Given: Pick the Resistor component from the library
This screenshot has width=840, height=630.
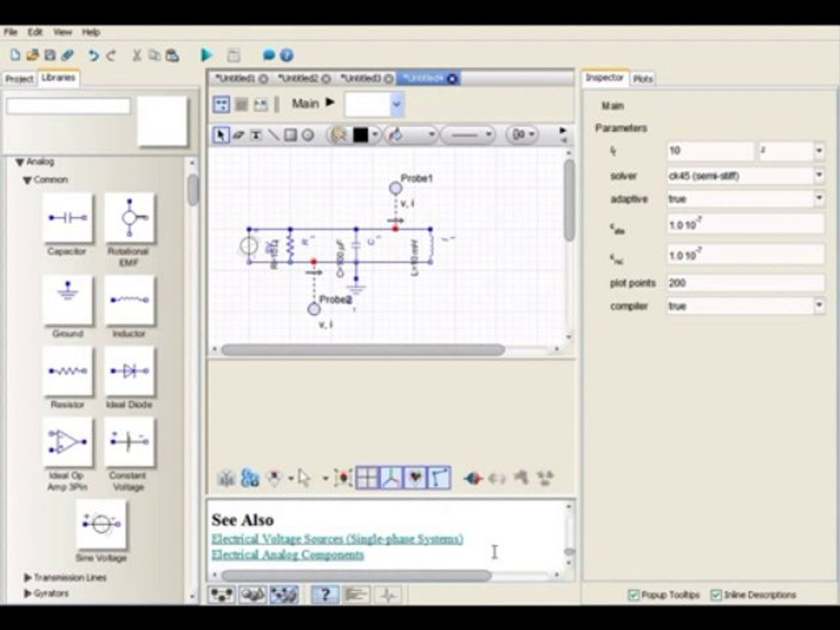Looking at the screenshot, I should point(67,371).
